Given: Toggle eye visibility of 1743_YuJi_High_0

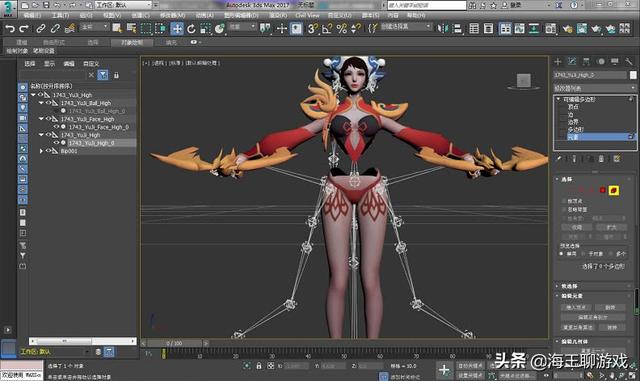Looking at the screenshot, I should point(56,143).
